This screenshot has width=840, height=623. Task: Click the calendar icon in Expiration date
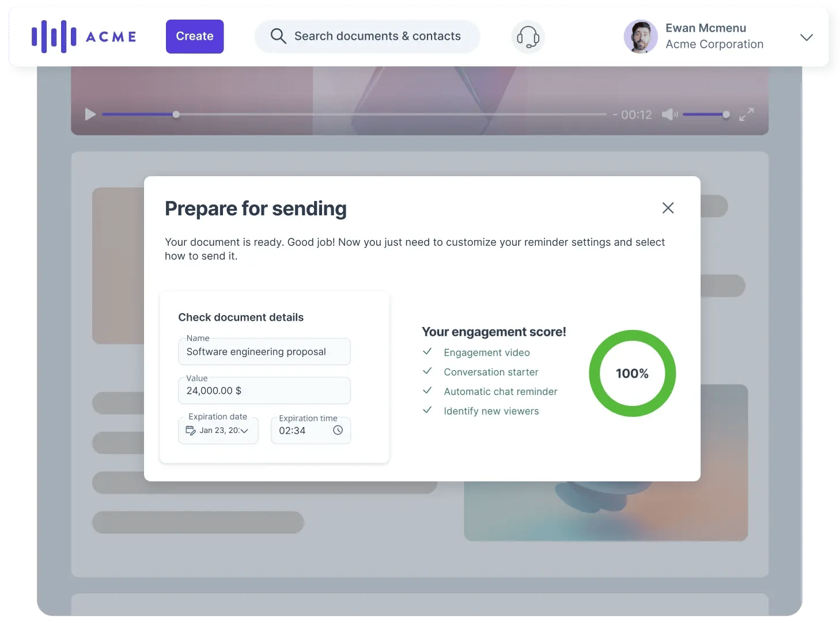[191, 430]
